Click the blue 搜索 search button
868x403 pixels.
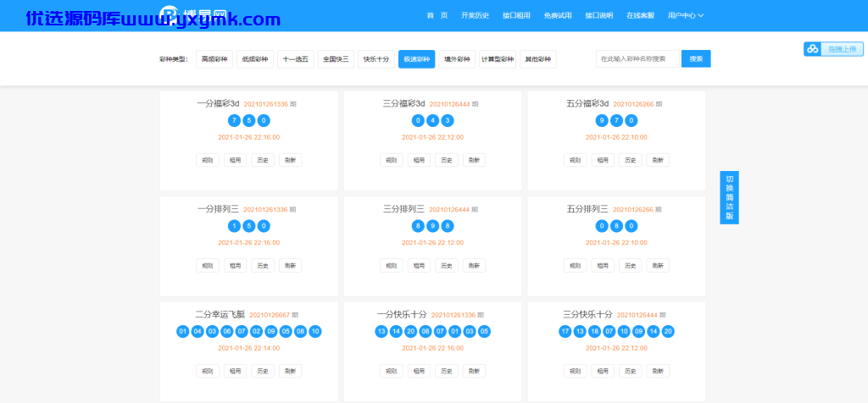coord(696,58)
